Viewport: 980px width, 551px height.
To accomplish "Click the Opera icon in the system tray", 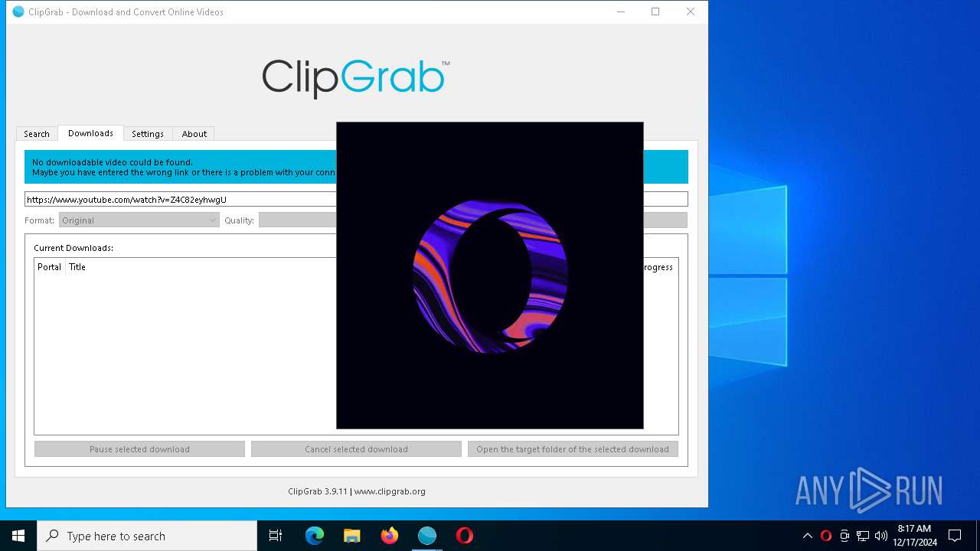I will [826, 536].
